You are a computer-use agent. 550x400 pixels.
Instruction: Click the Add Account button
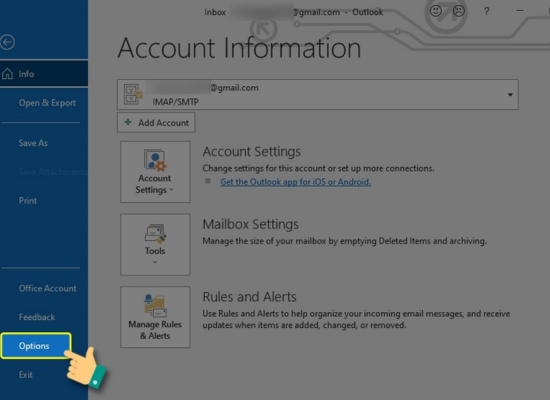tap(156, 122)
